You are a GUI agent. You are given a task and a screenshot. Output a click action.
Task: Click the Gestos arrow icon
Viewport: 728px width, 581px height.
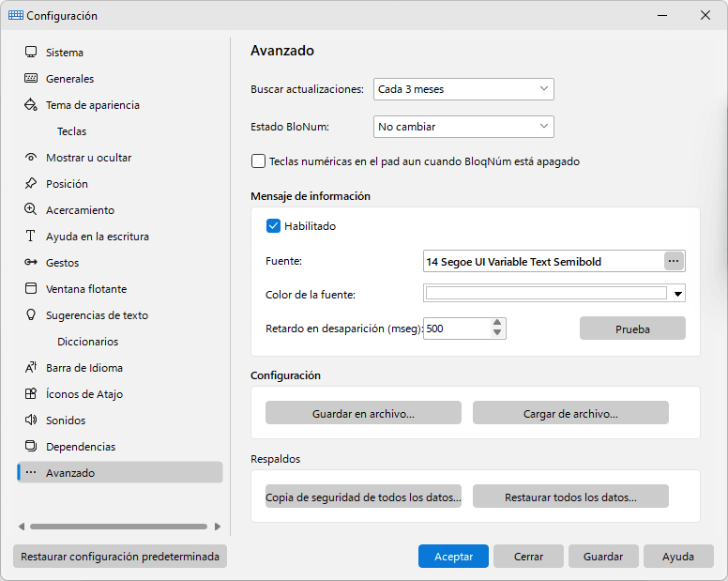click(x=31, y=263)
